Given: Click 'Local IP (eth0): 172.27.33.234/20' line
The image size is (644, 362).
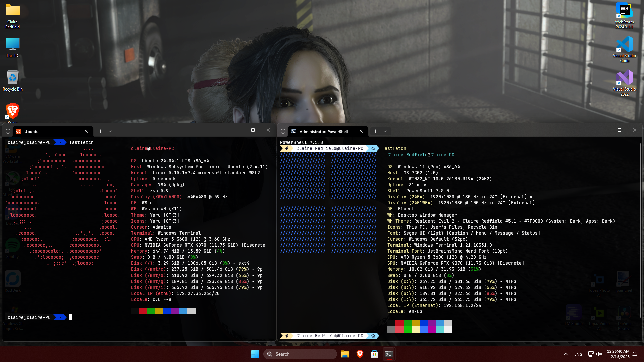Looking at the screenshot, I should [175, 293].
